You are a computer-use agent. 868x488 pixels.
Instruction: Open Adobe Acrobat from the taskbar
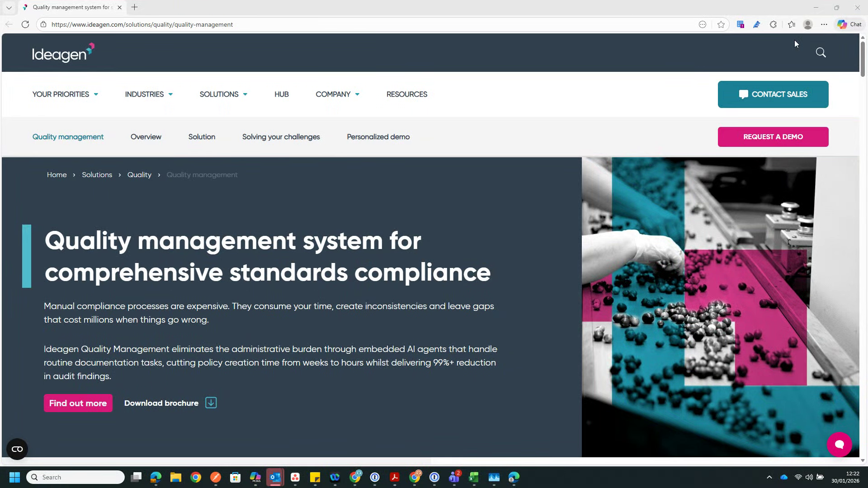(x=395, y=477)
